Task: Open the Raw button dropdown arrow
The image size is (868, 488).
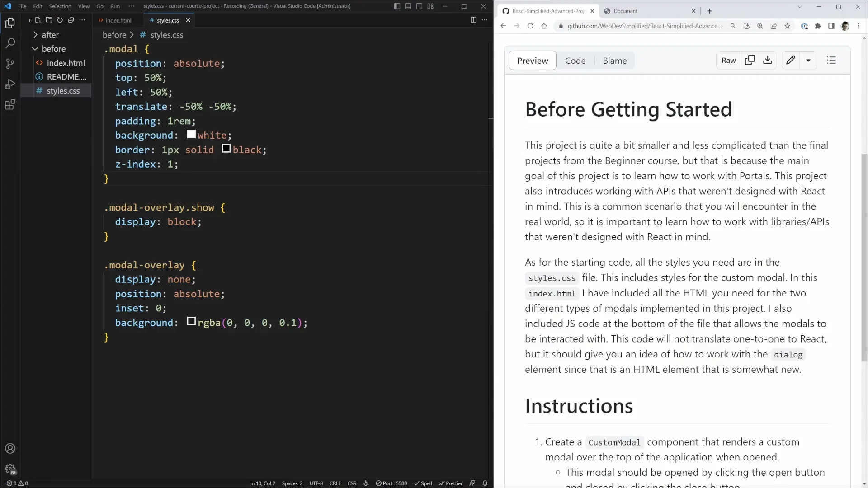Action: pos(809,60)
